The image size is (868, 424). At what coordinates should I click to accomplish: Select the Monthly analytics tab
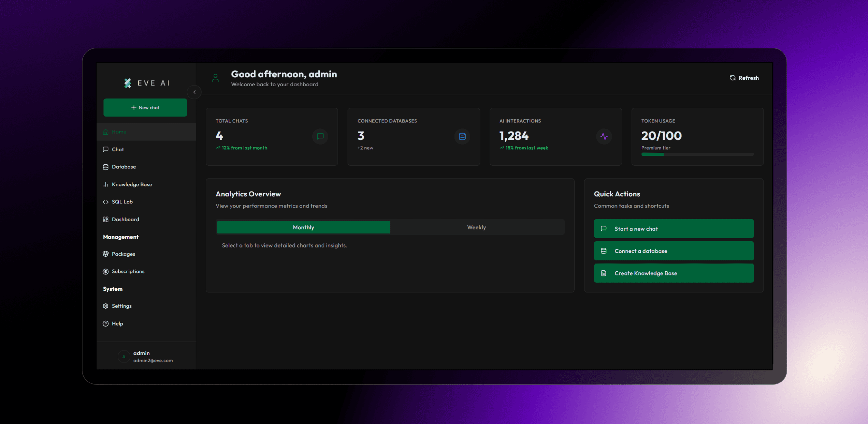[x=303, y=227]
